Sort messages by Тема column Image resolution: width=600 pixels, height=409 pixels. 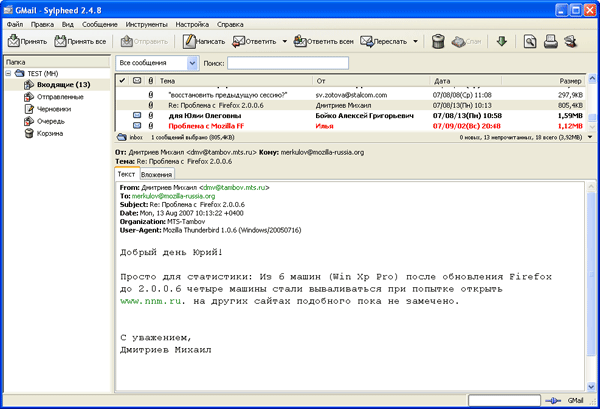[x=235, y=81]
